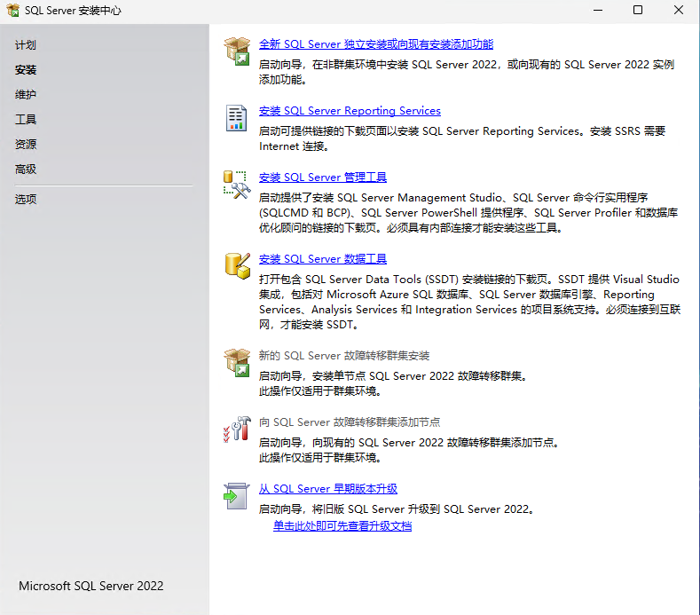Open 安装 SQL Server 数据工具 link
Viewport: 700px width, 615px height.
pyautogui.click(x=323, y=259)
